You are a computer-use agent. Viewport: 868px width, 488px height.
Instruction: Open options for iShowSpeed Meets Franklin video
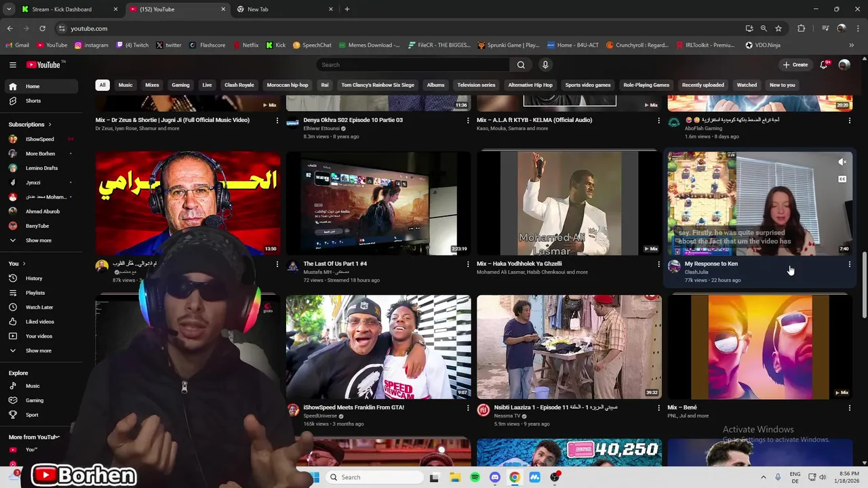(468, 408)
